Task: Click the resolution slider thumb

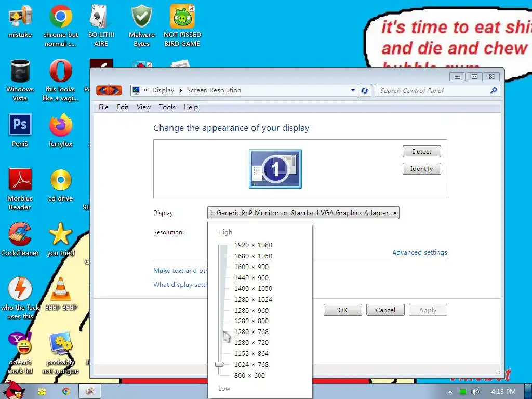Action: 220,364
